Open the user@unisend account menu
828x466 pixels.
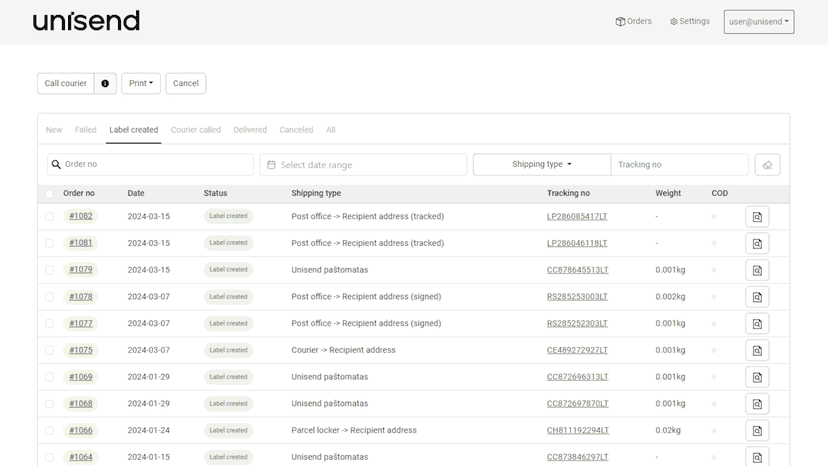tap(759, 22)
